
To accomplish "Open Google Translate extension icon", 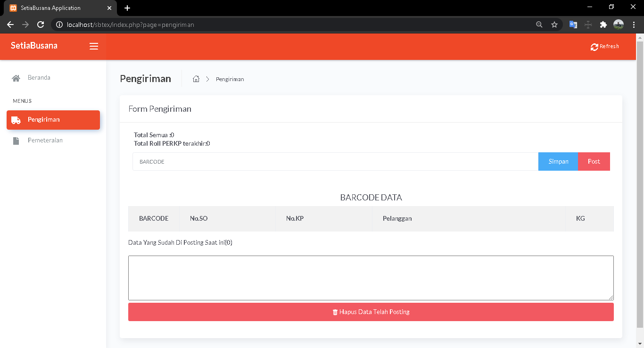I will tap(573, 25).
